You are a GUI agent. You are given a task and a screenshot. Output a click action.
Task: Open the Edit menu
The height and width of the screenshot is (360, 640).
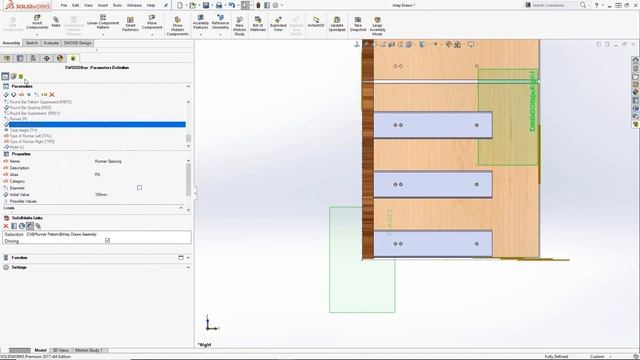pyautogui.click(x=76, y=5)
